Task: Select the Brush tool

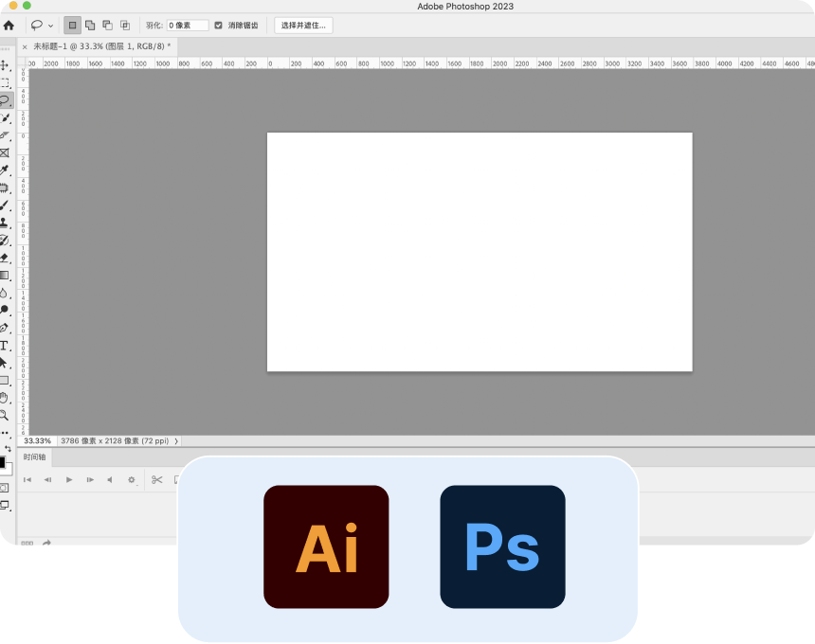Action: 5,206
